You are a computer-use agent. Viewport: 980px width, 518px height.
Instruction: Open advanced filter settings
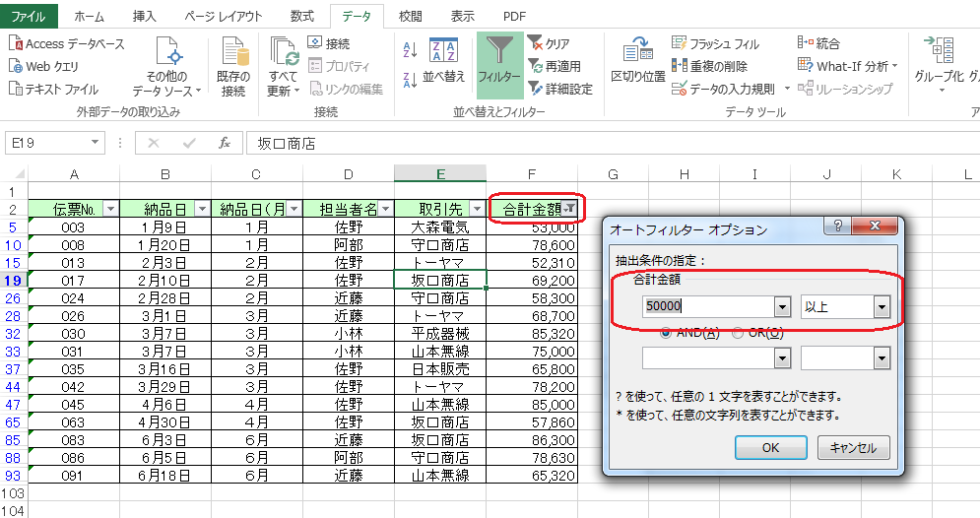tap(560, 89)
